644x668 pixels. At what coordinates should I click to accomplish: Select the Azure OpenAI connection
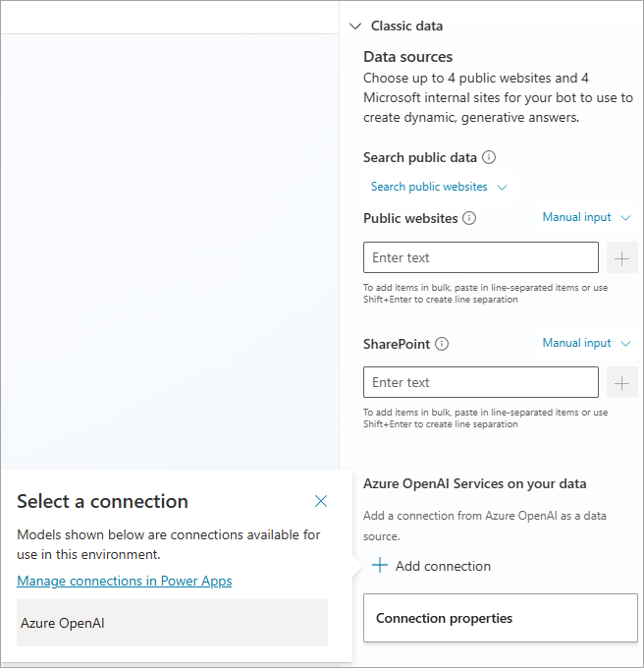click(x=172, y=623)
